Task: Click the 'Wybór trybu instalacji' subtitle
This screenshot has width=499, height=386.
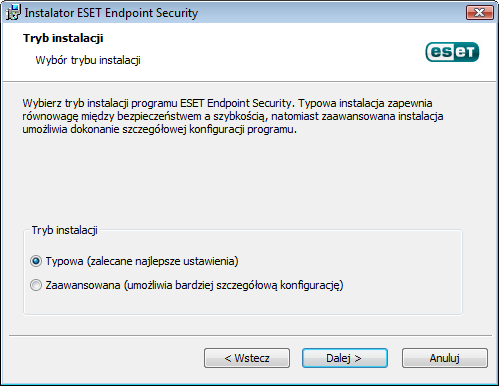Action: pyautogui.click(x=88, y=60)
